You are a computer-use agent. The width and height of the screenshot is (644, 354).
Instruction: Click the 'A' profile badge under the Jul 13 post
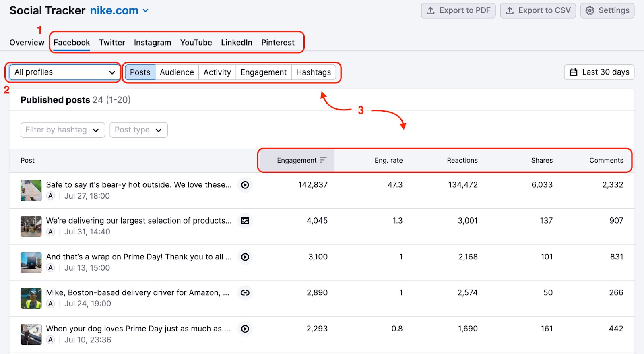click(x=50, y=268)
